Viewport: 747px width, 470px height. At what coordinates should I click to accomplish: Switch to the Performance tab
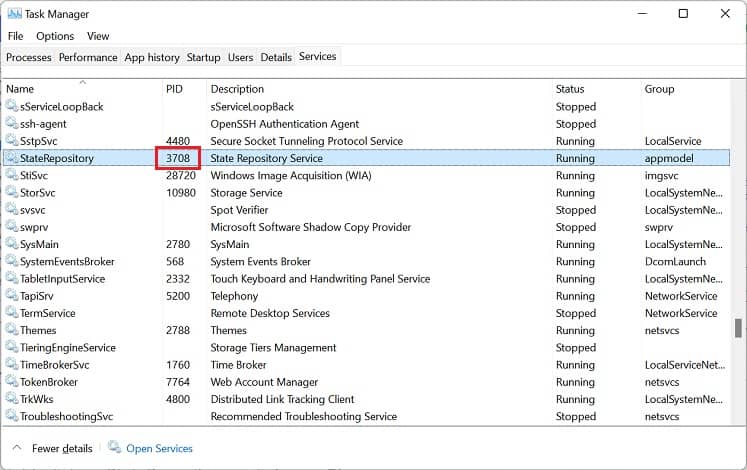(88, 57)
